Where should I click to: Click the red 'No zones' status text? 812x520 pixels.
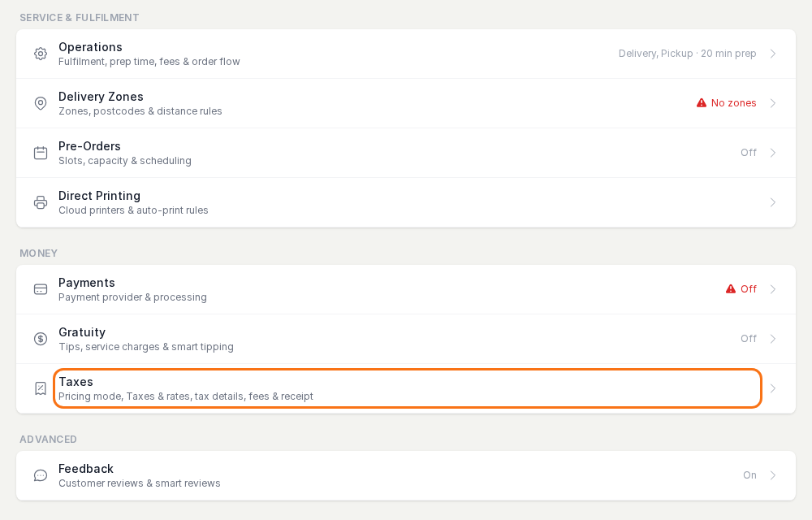tap(733, 103)
